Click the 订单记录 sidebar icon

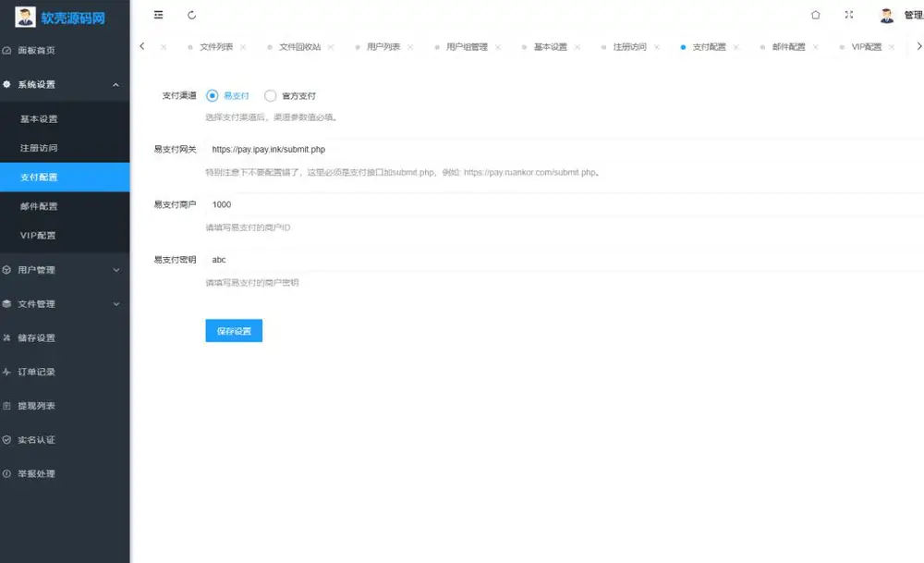click(x=6, y=372)
